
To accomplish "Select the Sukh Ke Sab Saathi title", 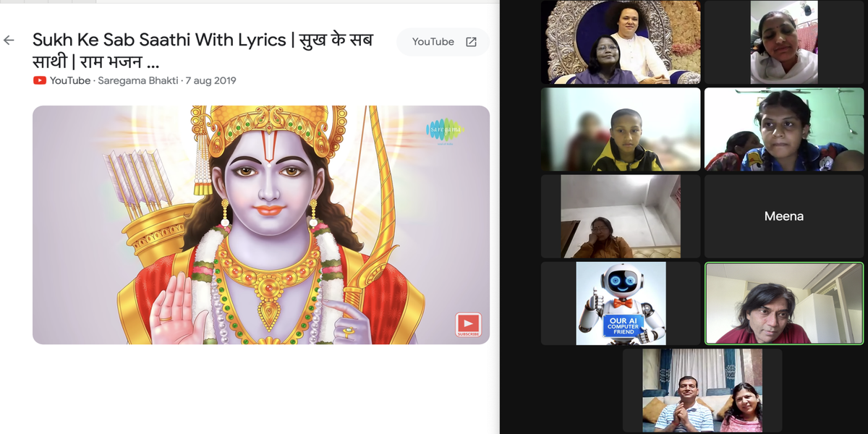I will click(x=203, y=51).
